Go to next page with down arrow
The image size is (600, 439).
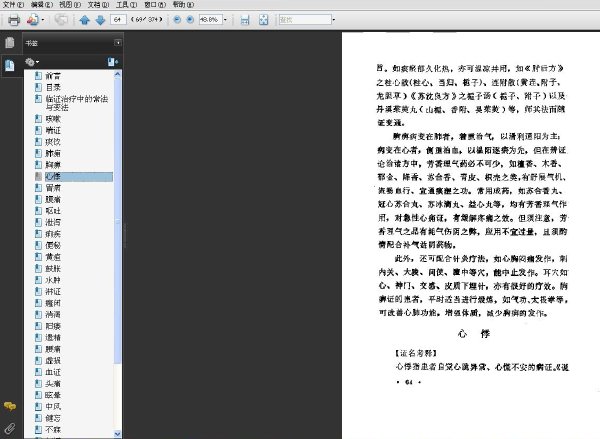[x=100, y=20]
